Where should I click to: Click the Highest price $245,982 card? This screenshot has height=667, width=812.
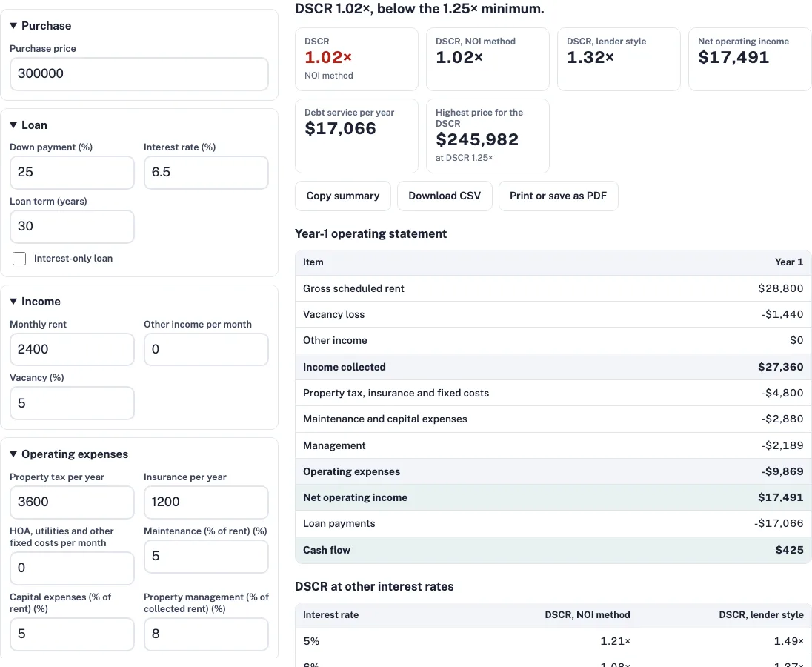(x=487, y=136)
